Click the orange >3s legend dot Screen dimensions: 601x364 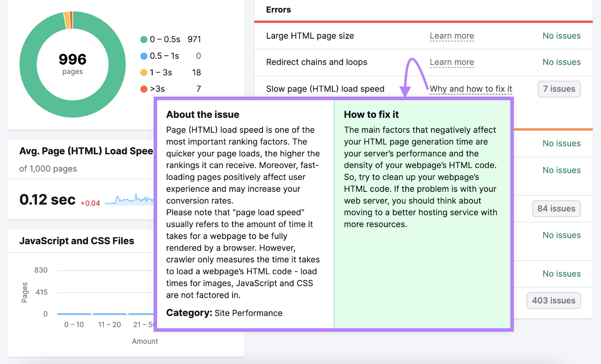pyautogui.click(x=143, y=89)
